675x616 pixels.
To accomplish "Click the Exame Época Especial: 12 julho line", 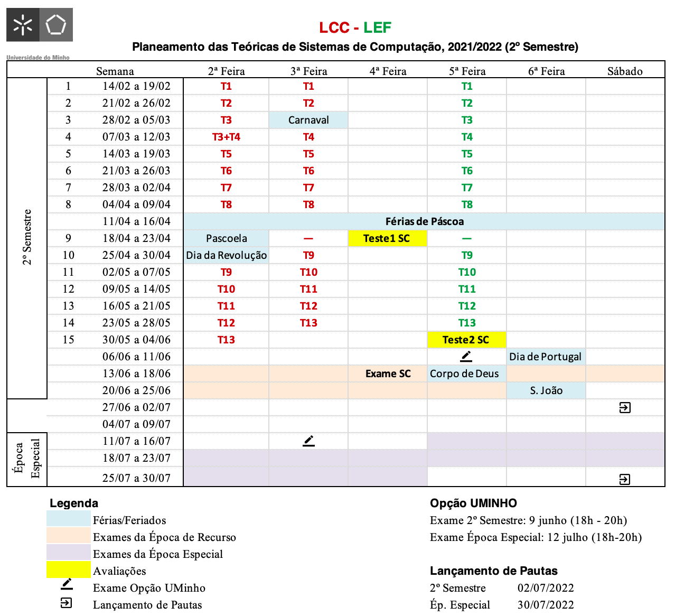I will (536, 537).
